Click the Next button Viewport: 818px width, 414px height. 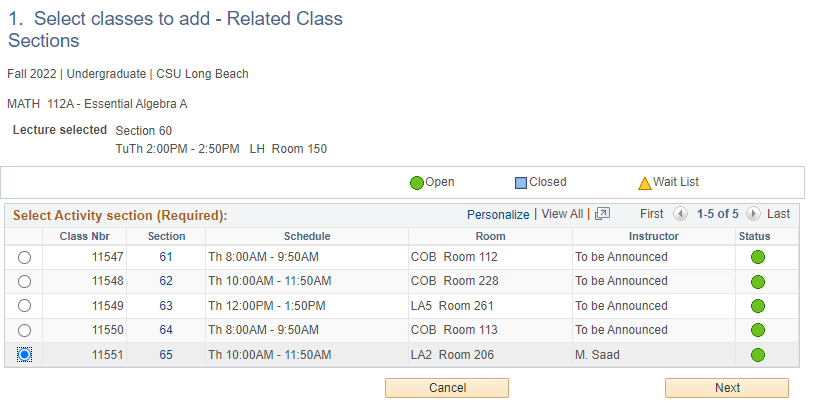pos(727,388)
